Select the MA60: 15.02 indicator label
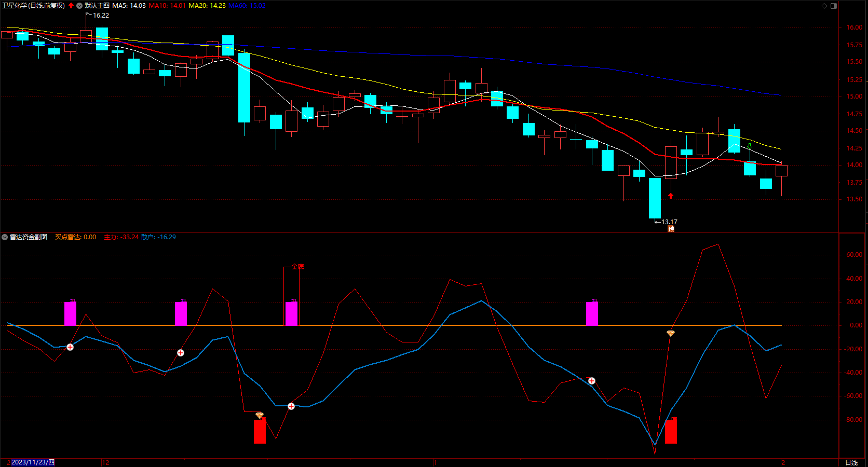The height and width of the screenshot is (467, 868). click(x=247, y=6)
